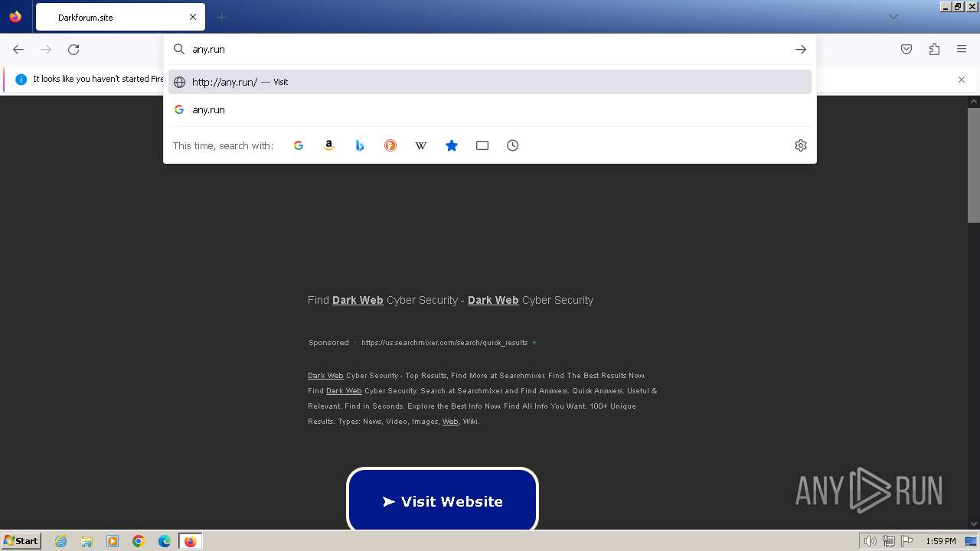980x551 pixels.
Task: Open the Firefox application menu
Action: click(962, 49)
